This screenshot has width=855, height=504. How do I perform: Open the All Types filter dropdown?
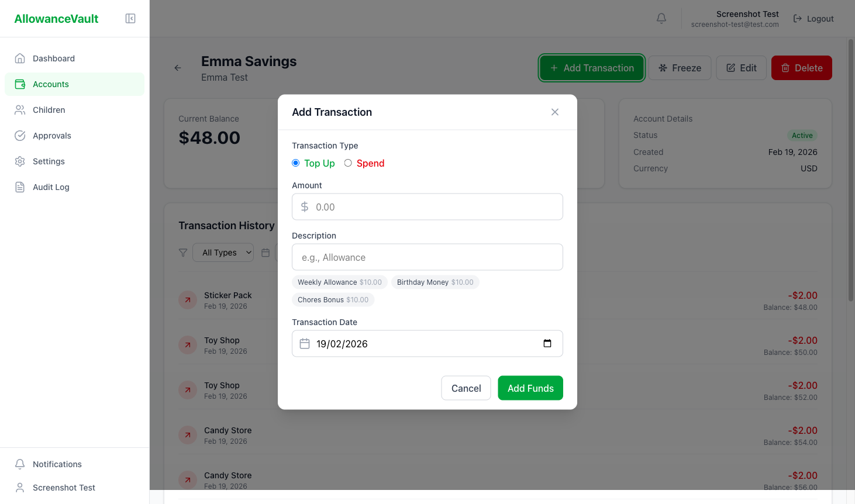[x=223, y=252]
